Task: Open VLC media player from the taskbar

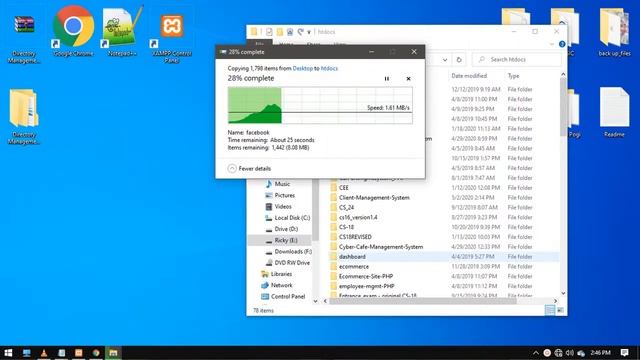Action: click(x=44, y=353)
